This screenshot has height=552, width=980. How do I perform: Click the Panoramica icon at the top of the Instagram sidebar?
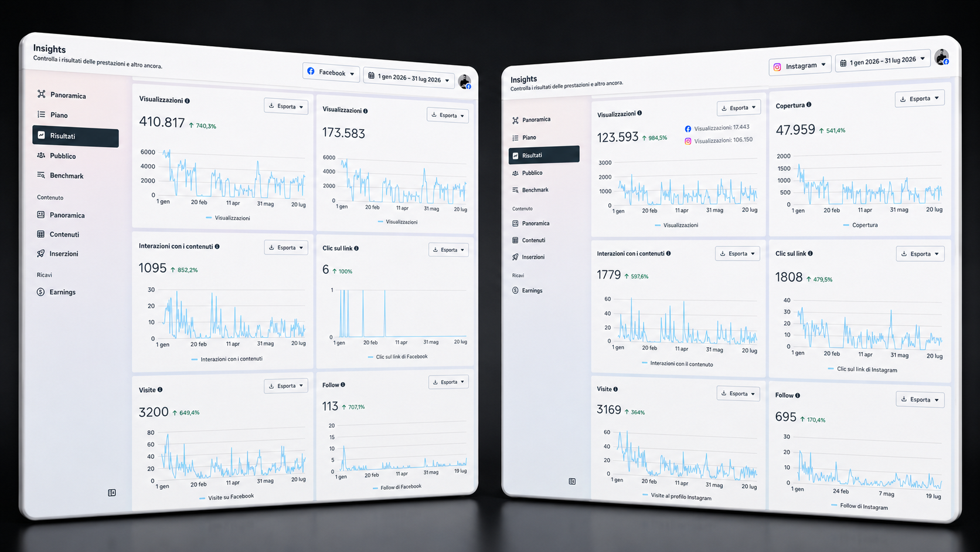pos(515,120)
